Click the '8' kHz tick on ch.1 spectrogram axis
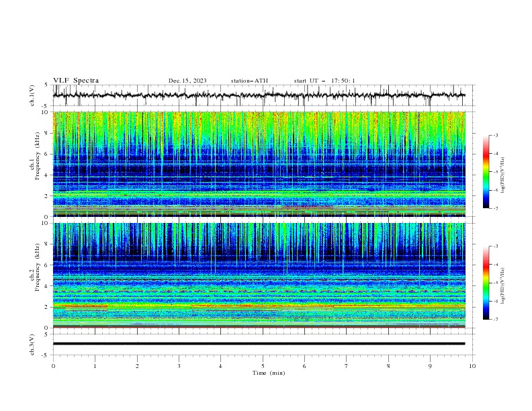532x411 pixels. tap(47, 133)
